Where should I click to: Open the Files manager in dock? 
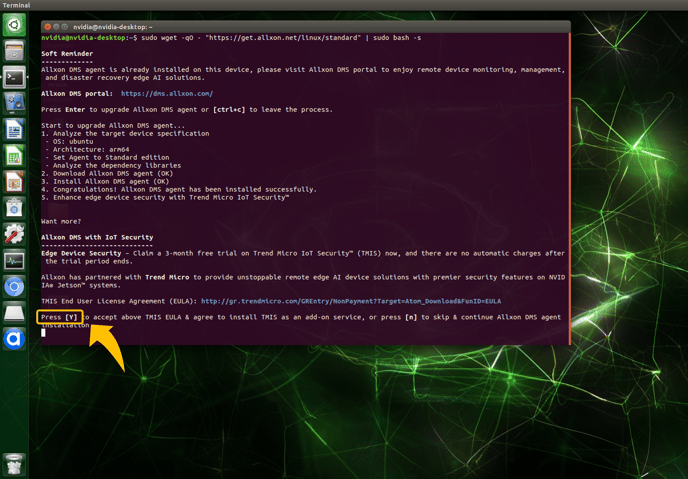[14, 50]
